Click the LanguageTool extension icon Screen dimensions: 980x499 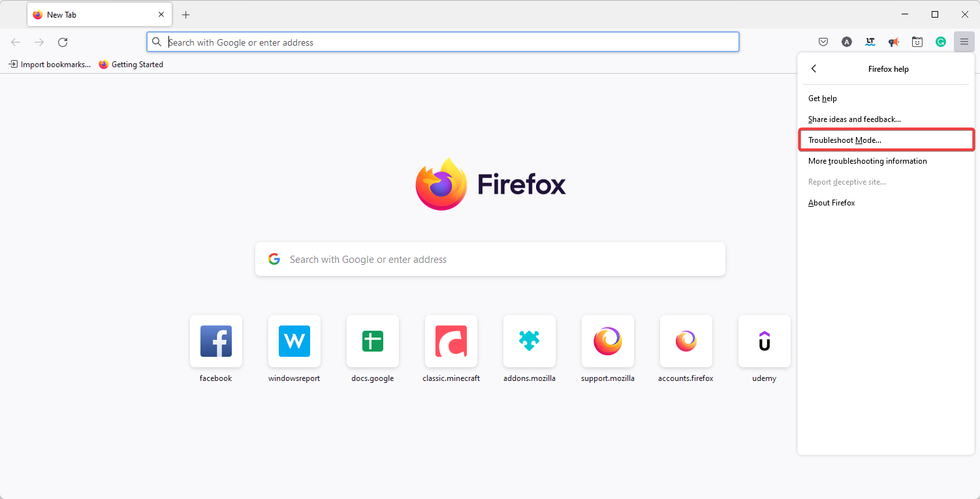(870, 42)
